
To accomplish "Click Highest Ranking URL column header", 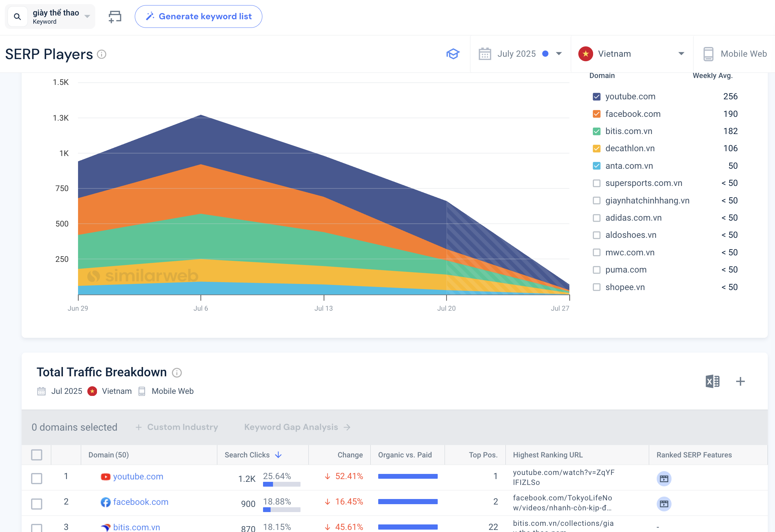I will (548, 455).
